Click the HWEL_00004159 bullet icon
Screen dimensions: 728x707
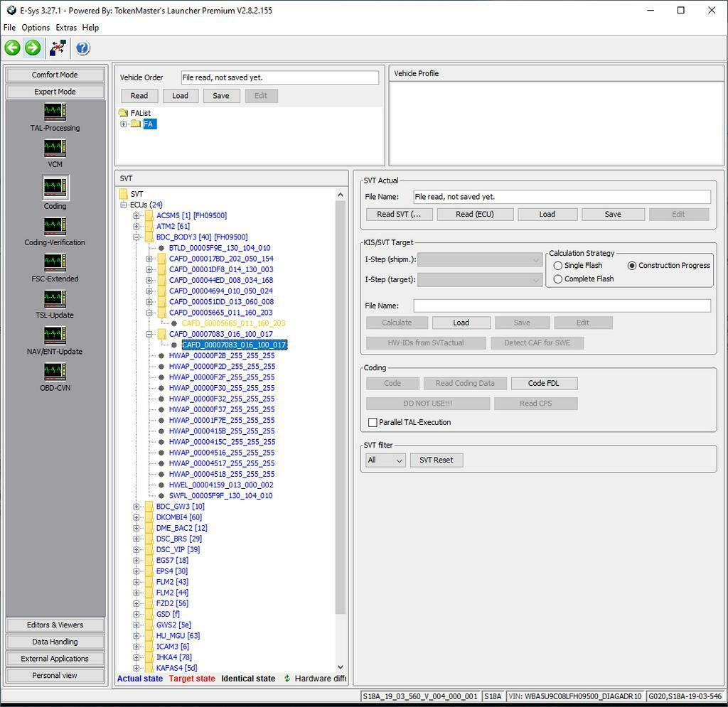point(161,485)
